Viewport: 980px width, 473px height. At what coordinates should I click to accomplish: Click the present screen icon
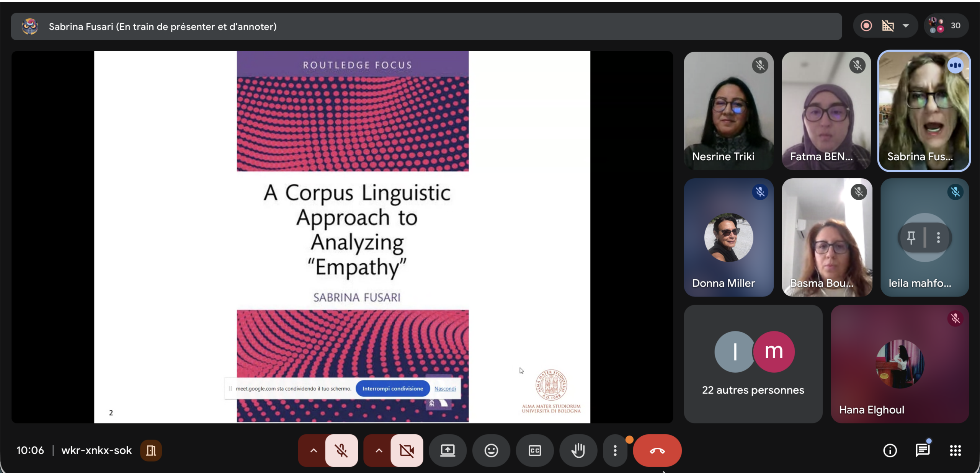(x=448, y=450)
